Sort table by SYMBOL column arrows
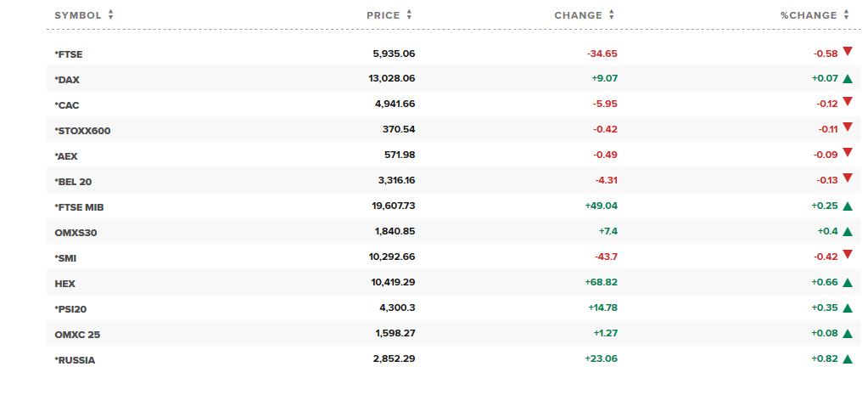Viewport: 868px width, 395px height. click(110, 15)
